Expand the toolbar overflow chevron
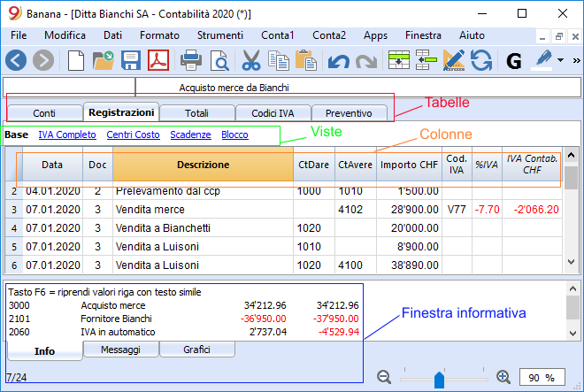 (x=577, y=60)
